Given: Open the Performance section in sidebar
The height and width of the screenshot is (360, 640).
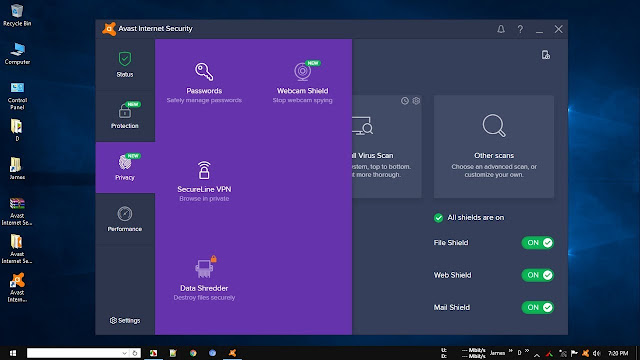Looking at the screenshot, I should 125,219.
